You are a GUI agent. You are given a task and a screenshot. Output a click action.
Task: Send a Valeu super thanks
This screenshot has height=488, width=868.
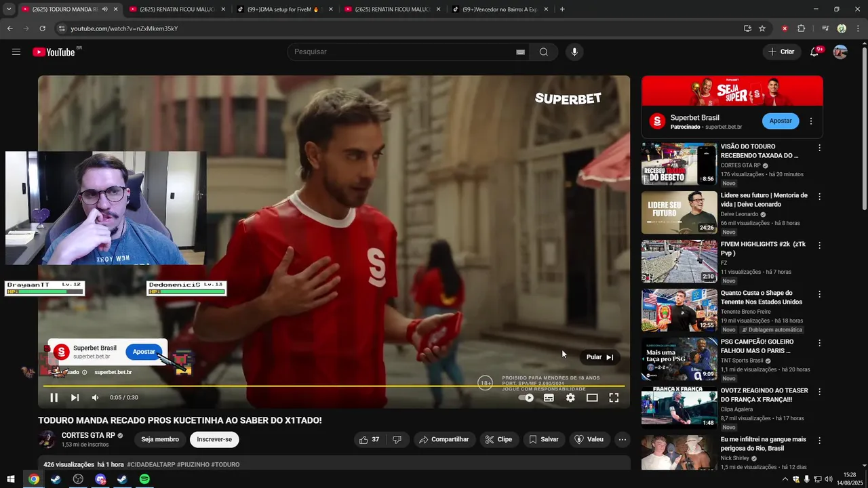tap(589, 440)
